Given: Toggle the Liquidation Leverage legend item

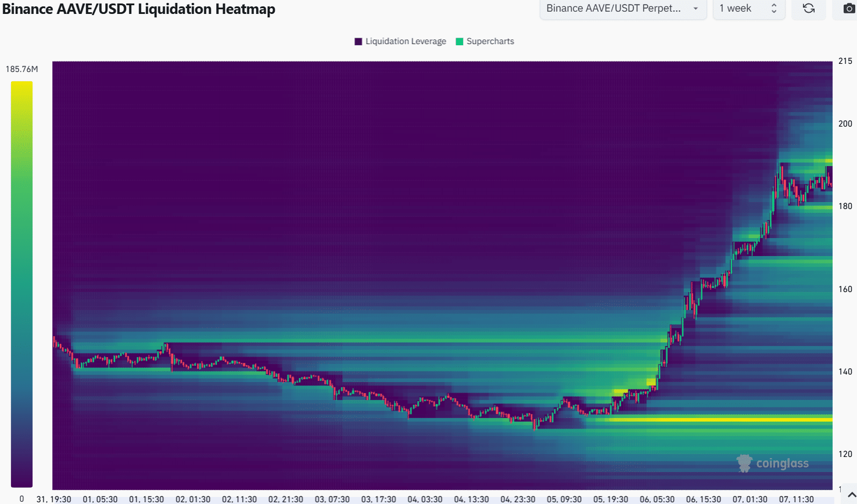Looking at the screenshot, I should pyautogui.click(x=400, y=41).
